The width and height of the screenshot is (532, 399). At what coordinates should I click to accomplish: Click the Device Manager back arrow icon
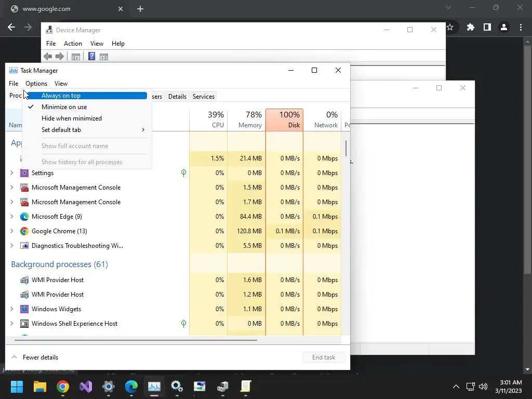point(48,57)
